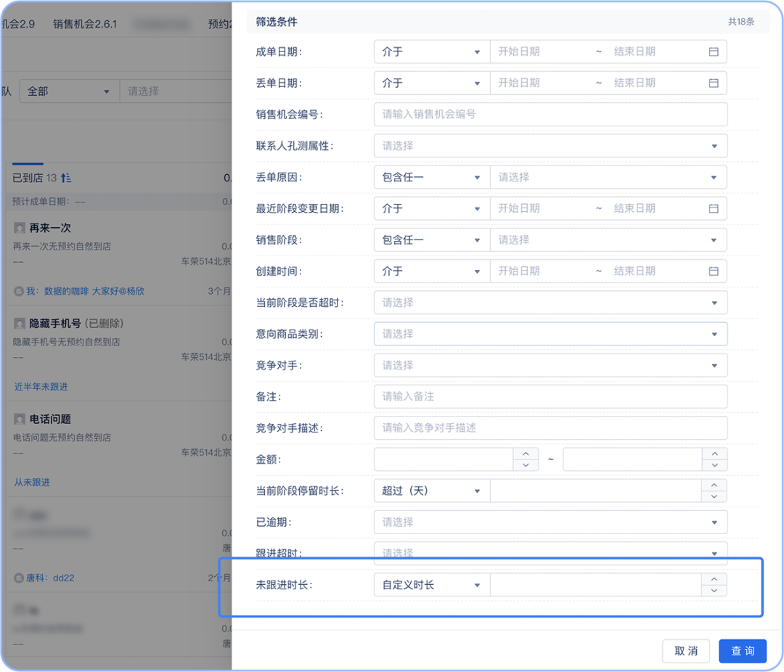Open 全部 team dropdown in background page

point(69,91)
